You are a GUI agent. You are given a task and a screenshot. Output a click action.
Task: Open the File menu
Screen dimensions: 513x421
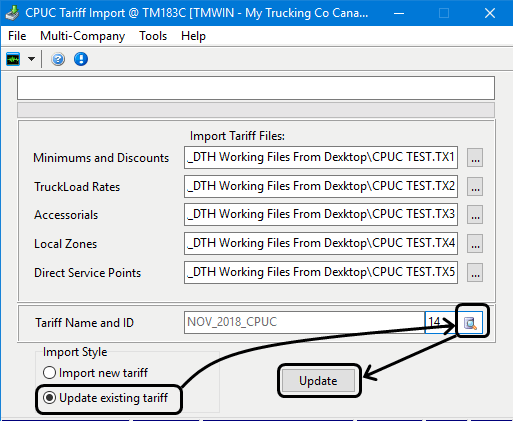pos(17,36)
